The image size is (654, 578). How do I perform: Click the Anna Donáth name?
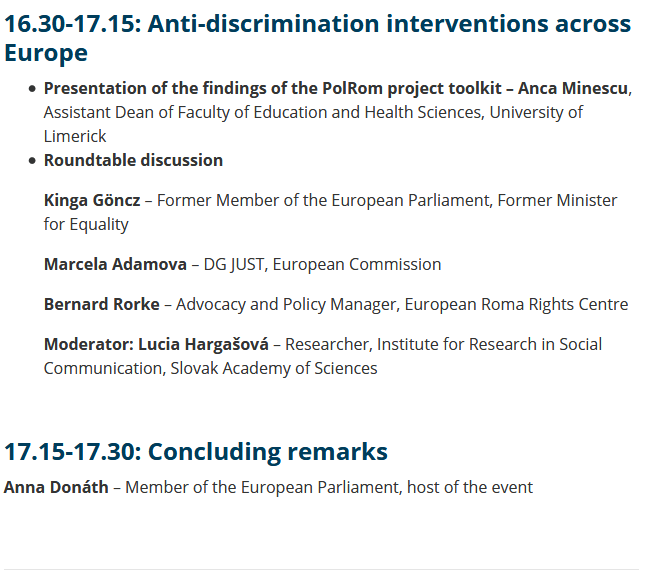(56, 488)
